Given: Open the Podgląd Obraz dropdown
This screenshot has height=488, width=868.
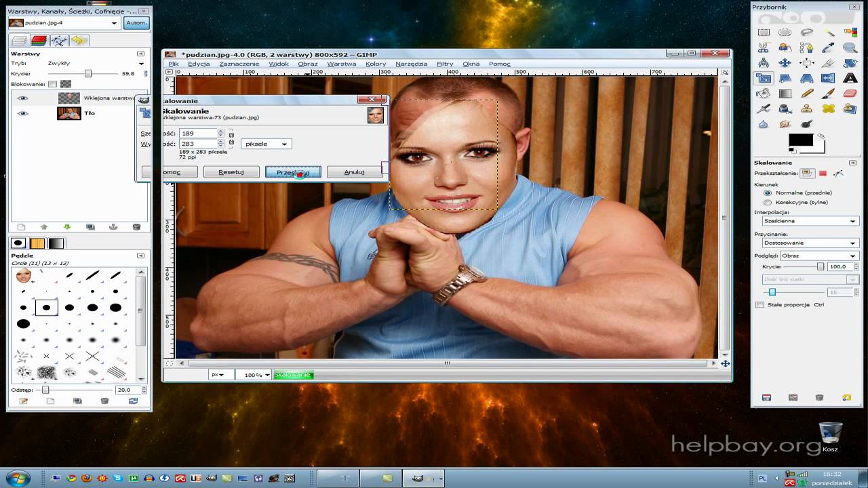Looking at the screenshot, I should [x=818, y=256].
